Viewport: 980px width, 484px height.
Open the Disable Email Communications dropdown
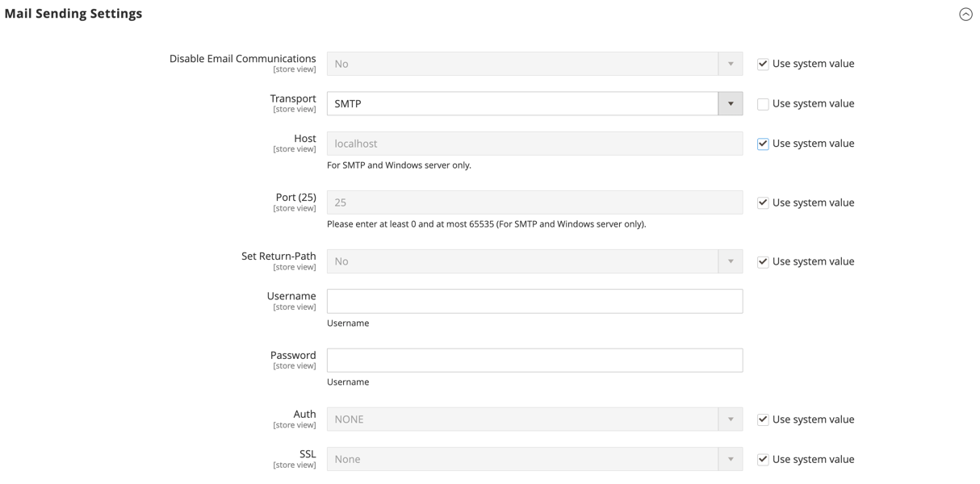coord(534,64)
